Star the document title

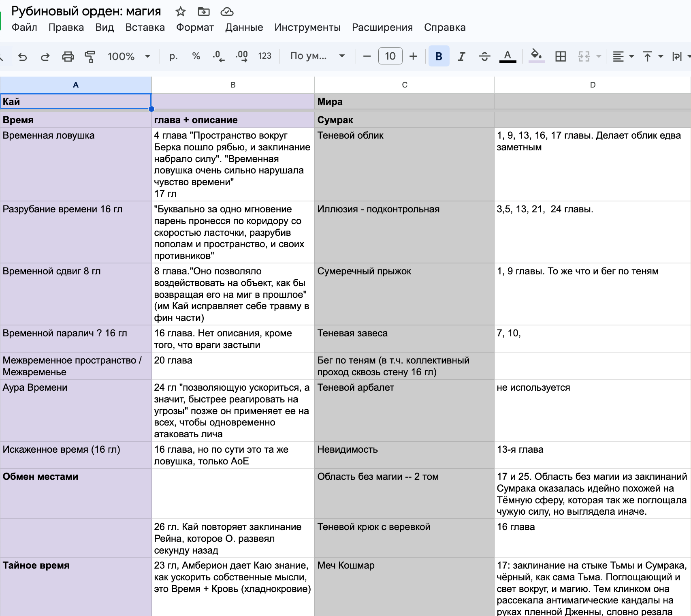pos(180,12)
